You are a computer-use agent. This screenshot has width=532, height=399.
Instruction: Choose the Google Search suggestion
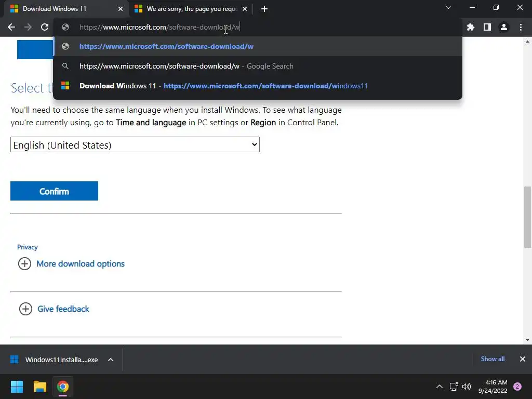(x=258, y=66)
